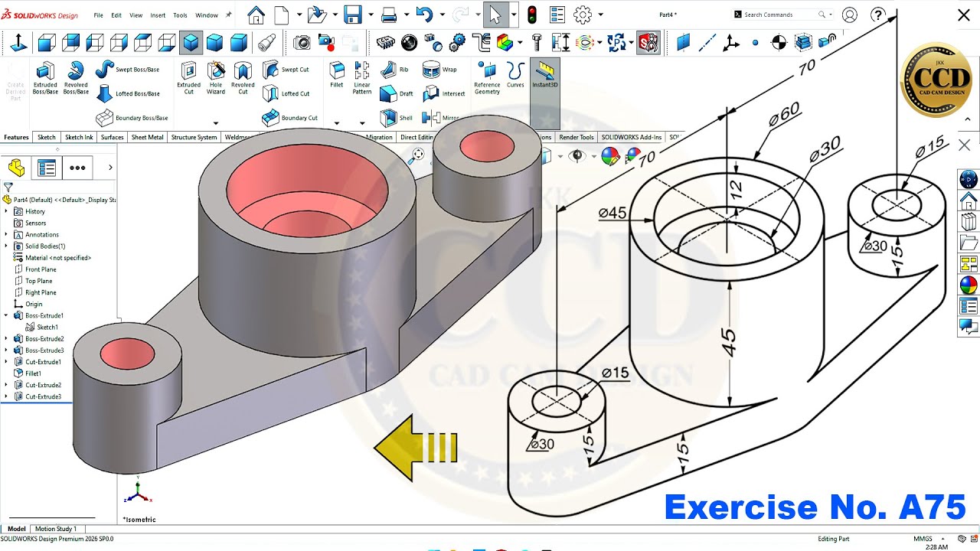Viewport: 980px width, 551px height.
Task: Collapse the Boss-Extrude1 feature
Action: pyautogui.click(x=6, y=315)
